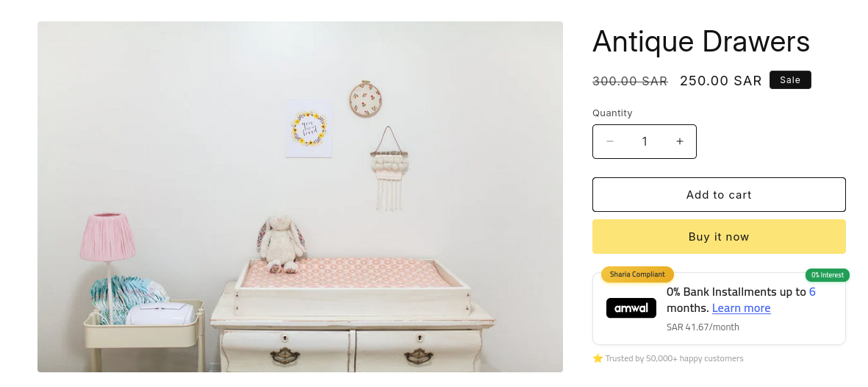Click the Trusted by 50,000+ customers text

[674, 359]
